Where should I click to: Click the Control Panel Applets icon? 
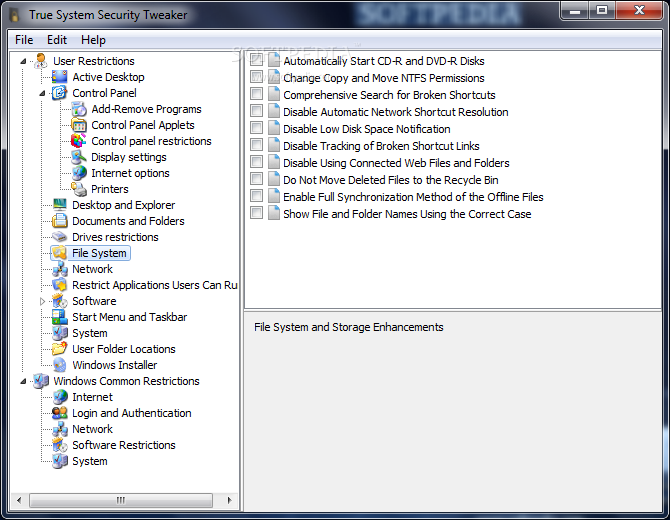[x=79, y=125]
